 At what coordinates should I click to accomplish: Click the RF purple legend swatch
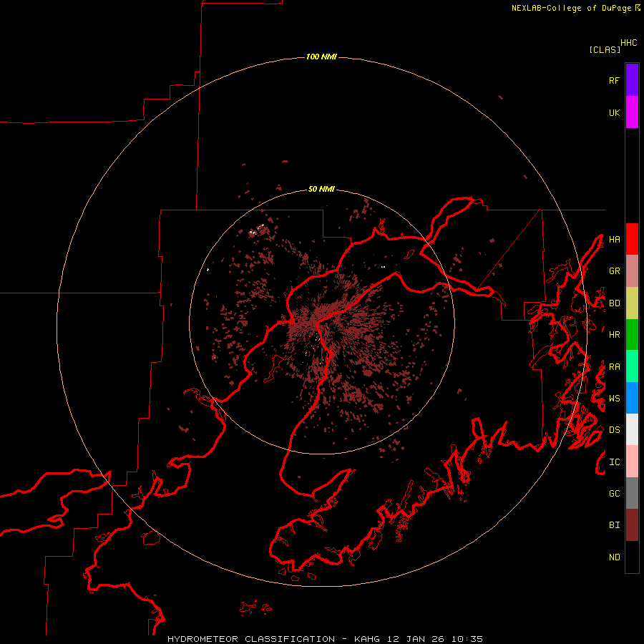[x=632, y=80]
